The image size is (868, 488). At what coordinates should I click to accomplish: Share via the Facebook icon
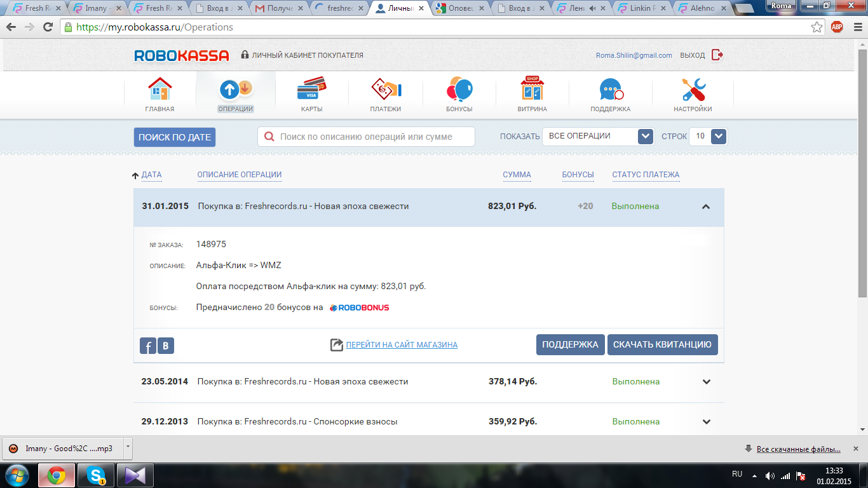coord(147,346)
